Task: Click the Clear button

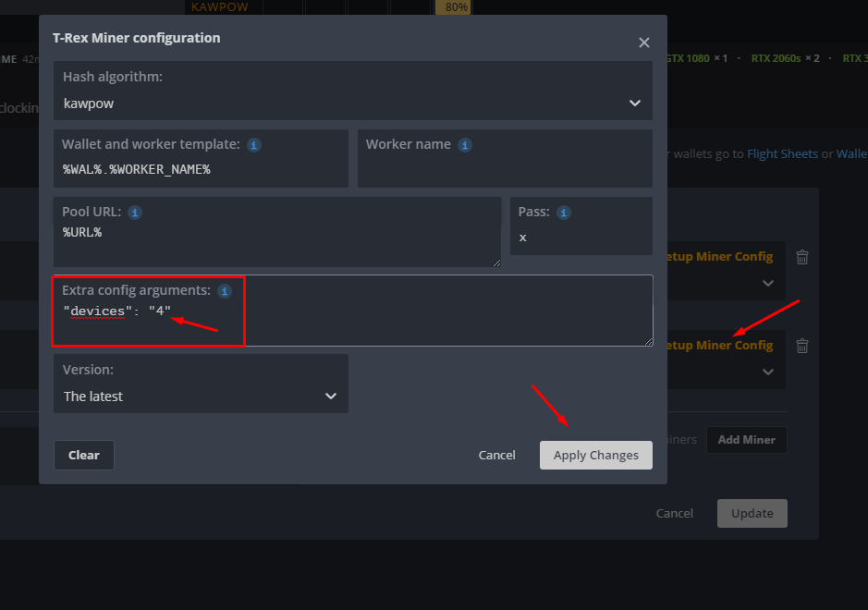Action: [x=83, y=455]
